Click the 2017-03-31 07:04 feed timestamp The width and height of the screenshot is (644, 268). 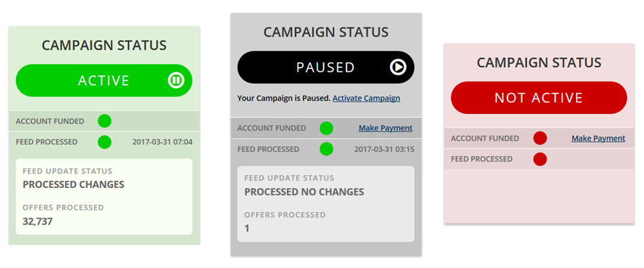click(162, 142)
